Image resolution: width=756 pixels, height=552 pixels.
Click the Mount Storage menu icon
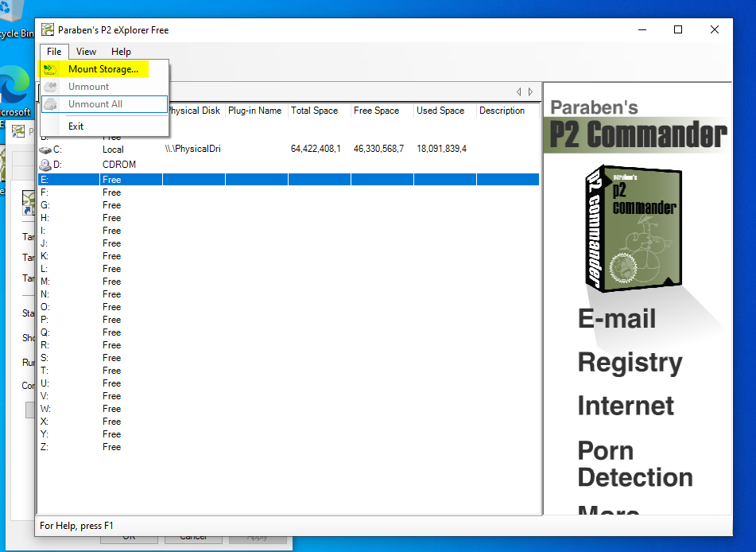click(x=50, y=69)
